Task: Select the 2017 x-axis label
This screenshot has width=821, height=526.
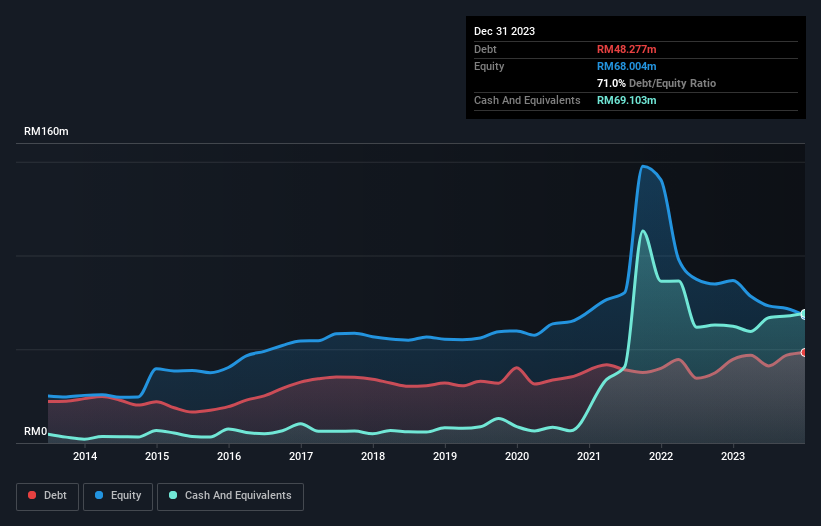Action: tap(301, 456)
